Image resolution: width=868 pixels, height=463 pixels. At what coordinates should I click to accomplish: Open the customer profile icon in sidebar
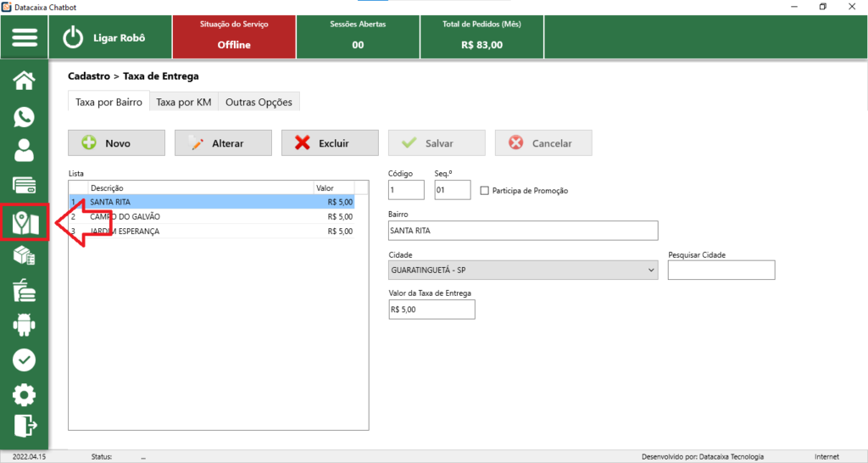pyautogui.click(x=25, y=151)
